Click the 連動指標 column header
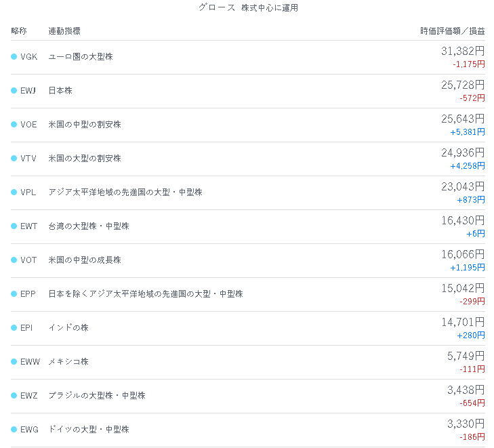Screen dimensions: 494x448 point(64,31)
